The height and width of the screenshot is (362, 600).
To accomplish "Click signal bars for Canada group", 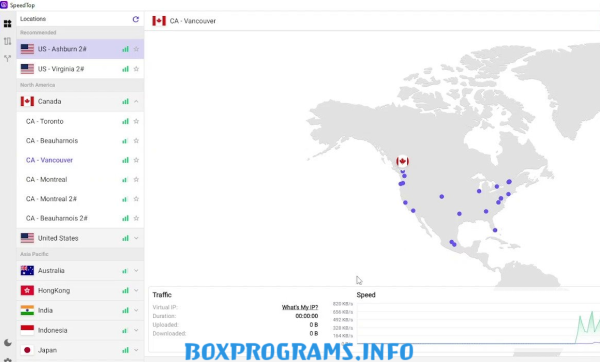I will (x=125, y=101).
